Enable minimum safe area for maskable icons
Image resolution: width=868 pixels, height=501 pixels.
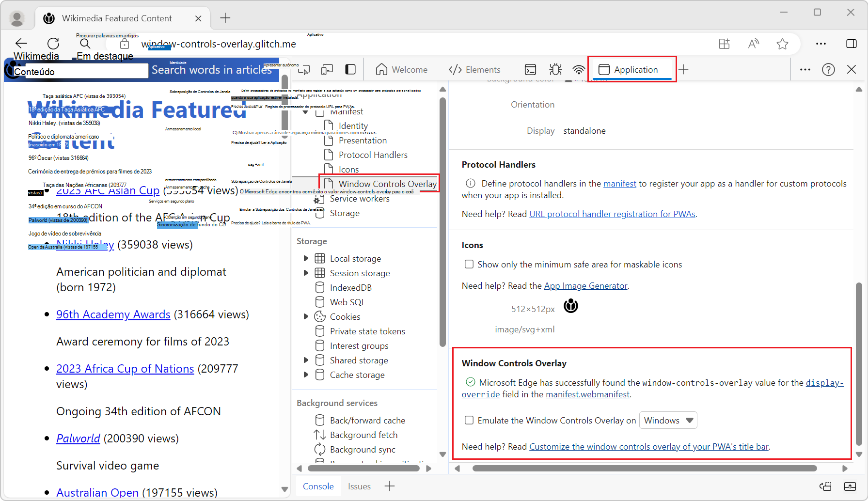[469, 264]
